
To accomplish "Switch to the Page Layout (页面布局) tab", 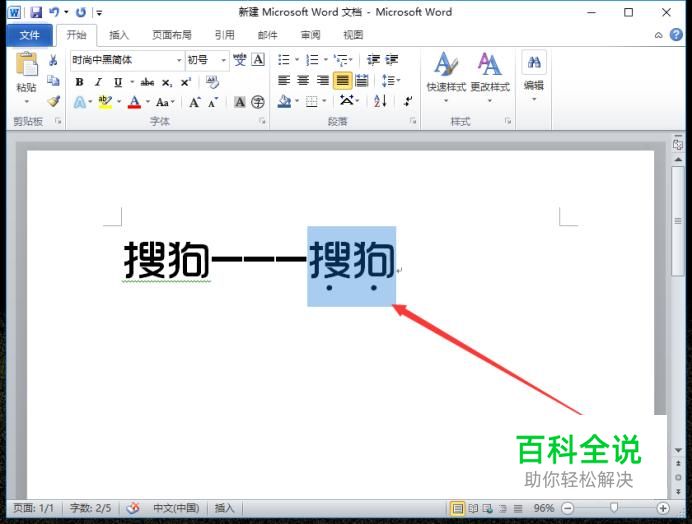I will [x=172, y=35].
